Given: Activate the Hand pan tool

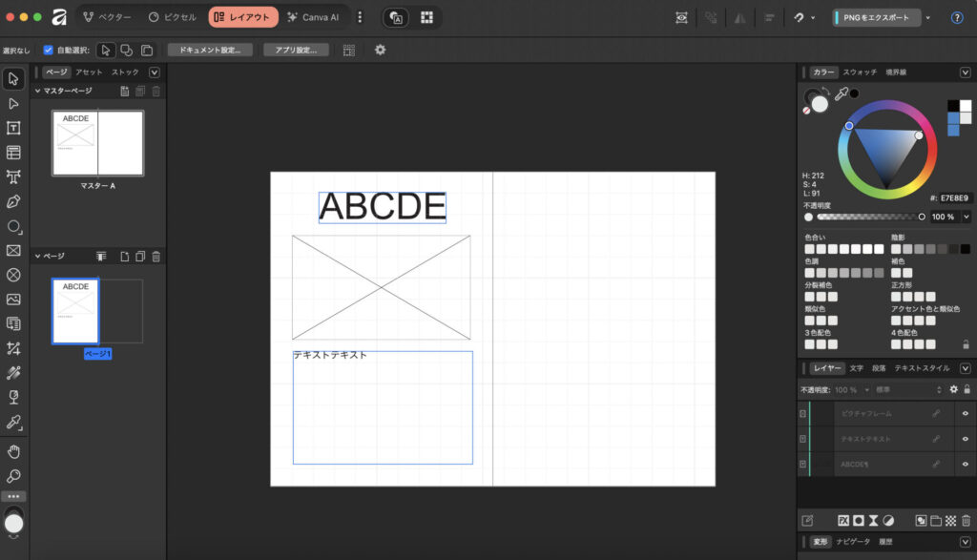Looking at the screenshot, I should pos(13,450).
